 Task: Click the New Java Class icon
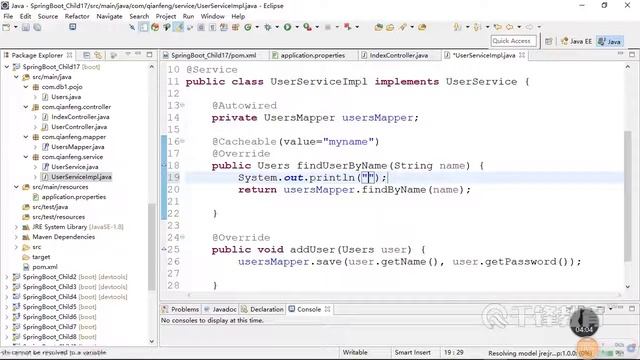click(248, 27)
